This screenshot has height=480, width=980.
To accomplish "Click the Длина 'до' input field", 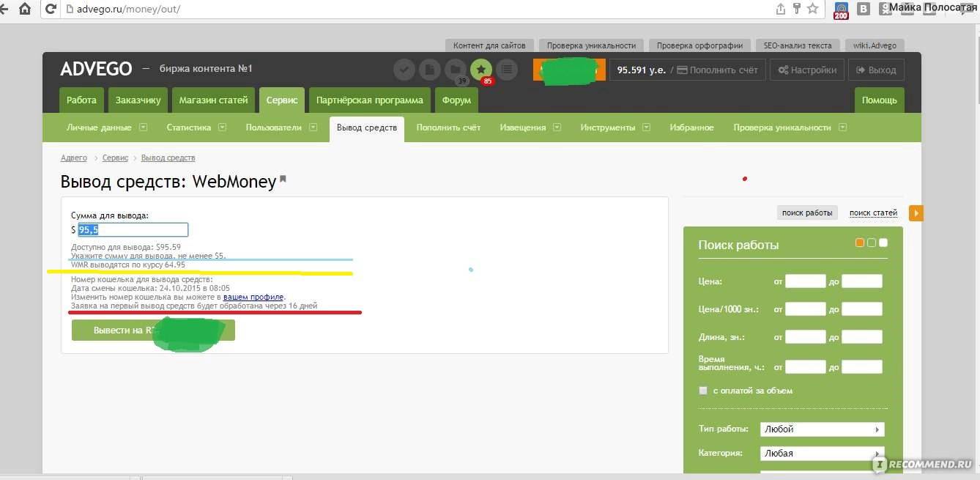I will pos(862,337).
